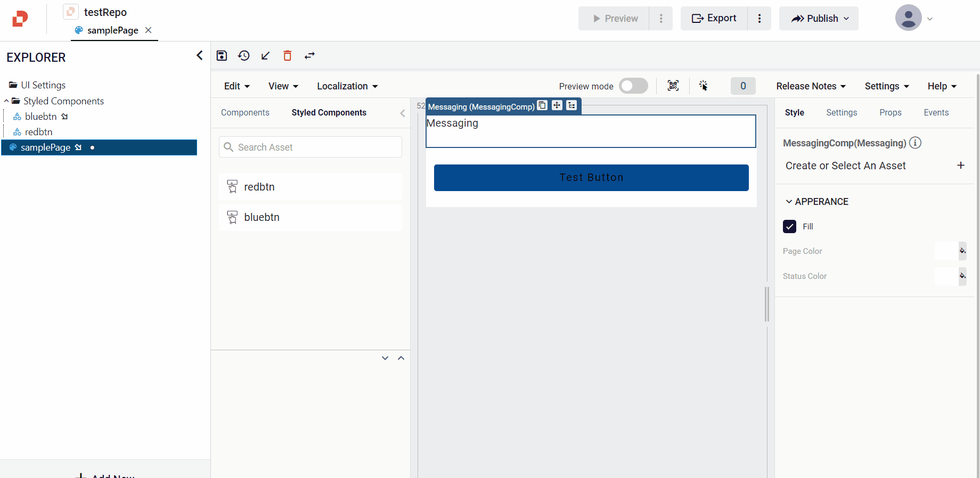Click the red delete trash icon
The image size is (980, 478).
click(288, 55)
